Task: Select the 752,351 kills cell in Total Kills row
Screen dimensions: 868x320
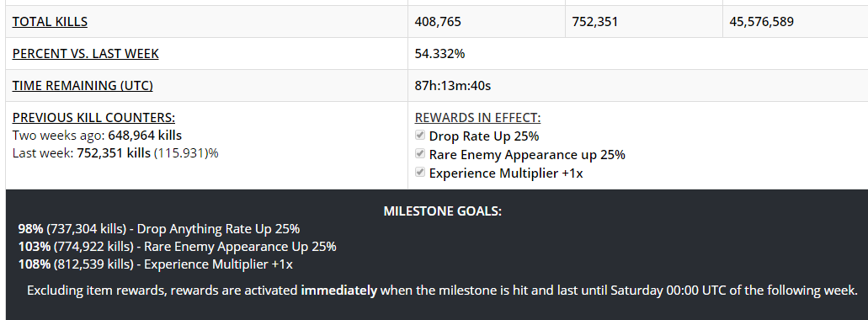Action: [x=595, y=22]
